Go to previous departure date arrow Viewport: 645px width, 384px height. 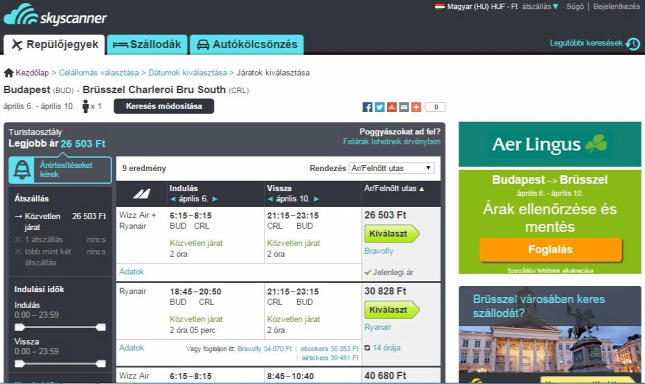coord(173,199)
